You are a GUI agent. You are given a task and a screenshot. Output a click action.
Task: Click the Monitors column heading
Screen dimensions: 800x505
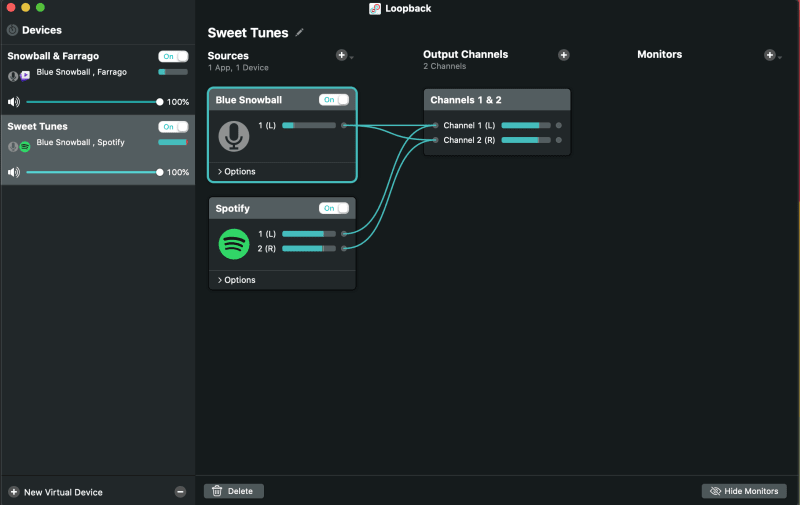pos(659,55)
